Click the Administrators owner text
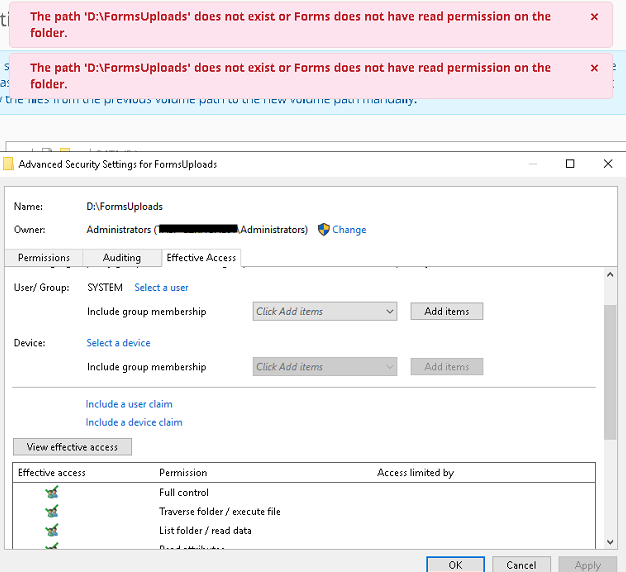The width and height of the screenshot is (626, 572). (197, 230)
